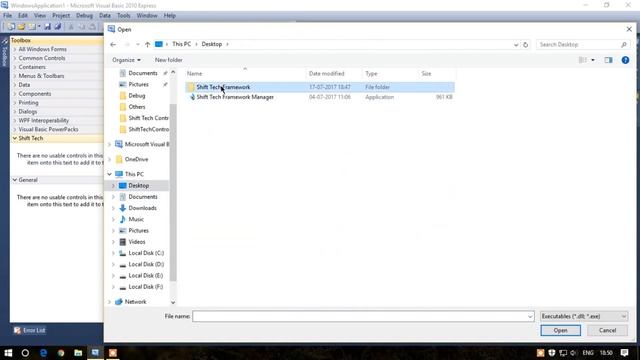Select Local Disk (D:)

pos(146,264)
